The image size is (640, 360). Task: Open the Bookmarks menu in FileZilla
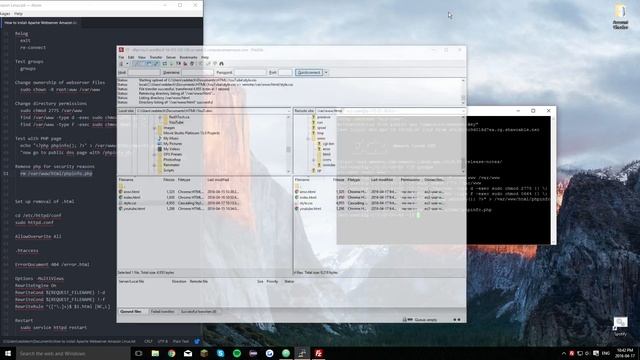pyautogui.click(x=188, y=57)
